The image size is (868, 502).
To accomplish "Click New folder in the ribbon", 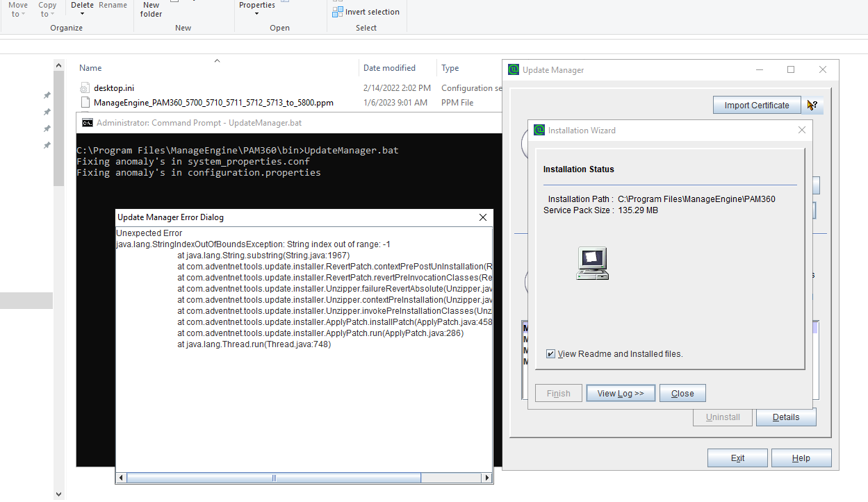I will (152, 9).
